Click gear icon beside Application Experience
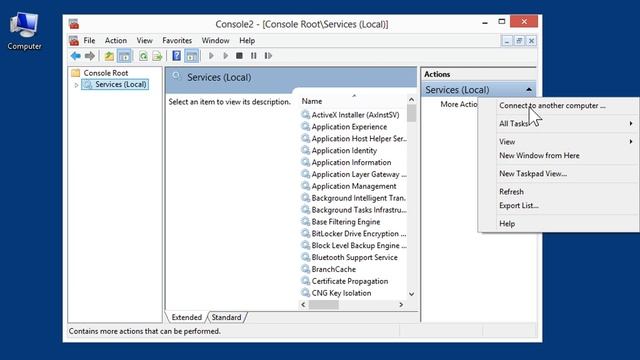This screenshot has width=640, height=360. [x=305, y=127]
